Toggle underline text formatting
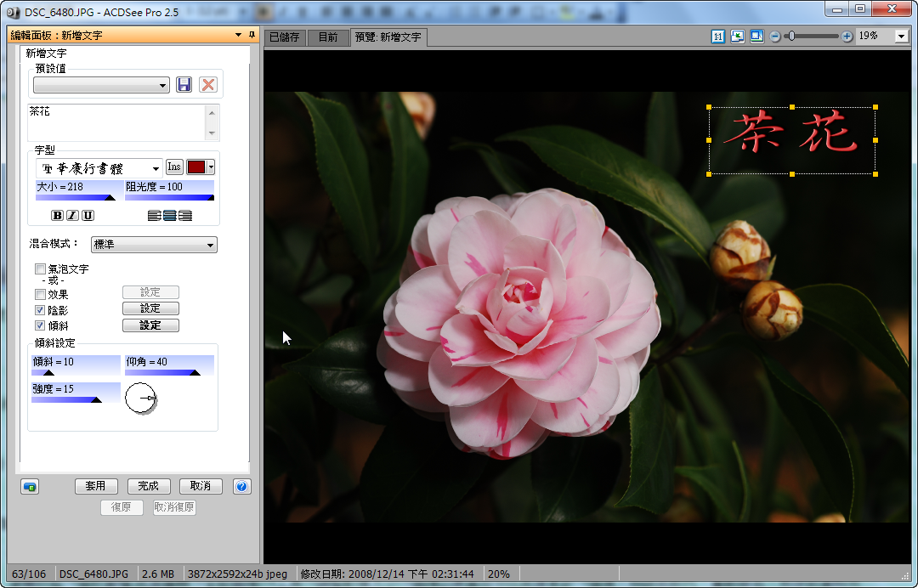The image size is (918, 588). (88, 216)
